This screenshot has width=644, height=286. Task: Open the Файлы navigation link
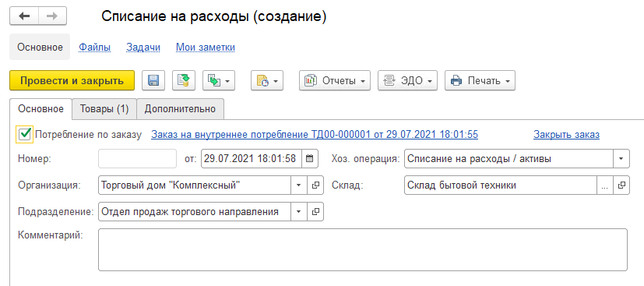[94, 48]
